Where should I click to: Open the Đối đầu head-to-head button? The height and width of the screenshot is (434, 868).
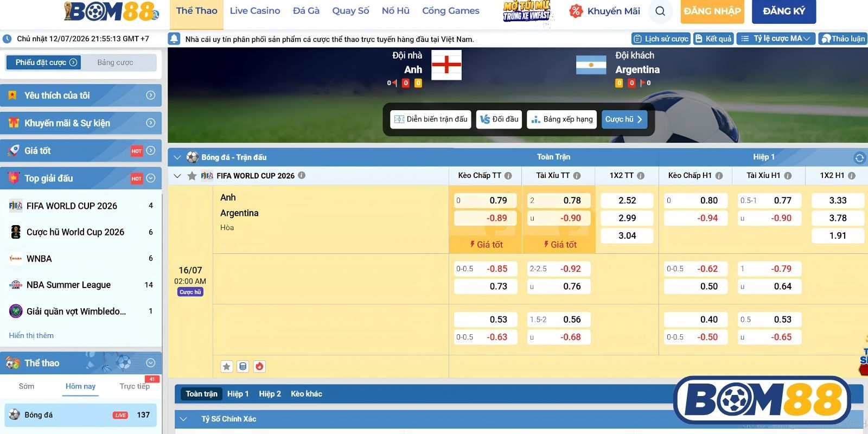(499, 119)
